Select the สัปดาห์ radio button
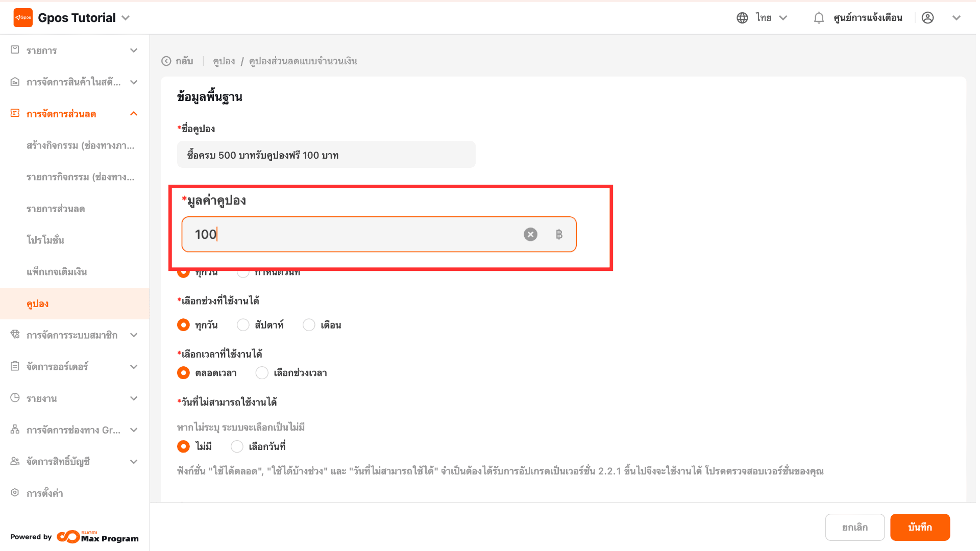Viewport: 980px width, 551px height. [x=243, y=325]
